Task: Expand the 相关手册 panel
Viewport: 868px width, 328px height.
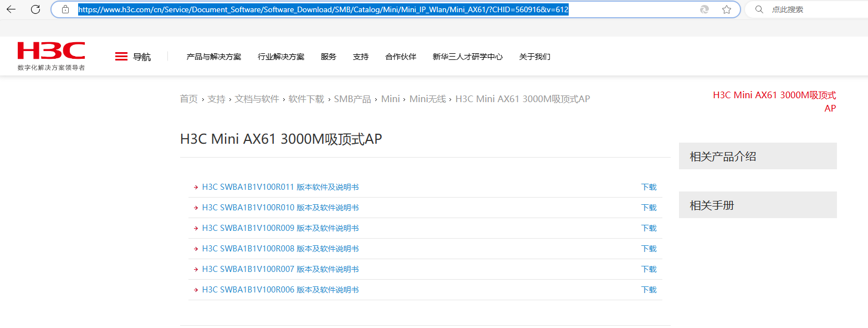Action: [758, 205]
